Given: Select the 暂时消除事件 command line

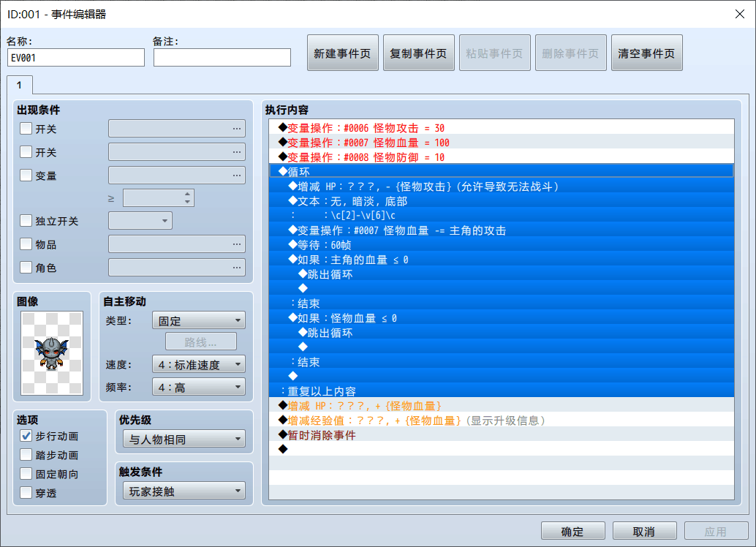Looking at the screenshot, I should tap(502, 434).
